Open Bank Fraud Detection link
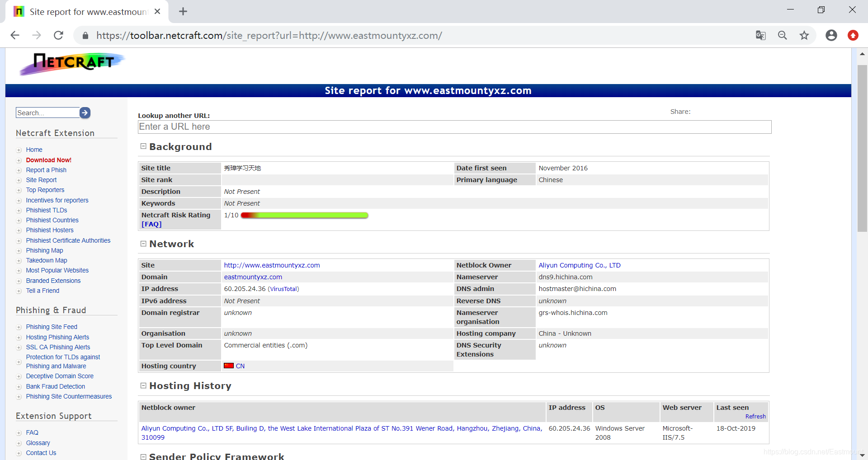Image resolution: width=868 pixels, height=460 pixels. (x=55, y=386)
